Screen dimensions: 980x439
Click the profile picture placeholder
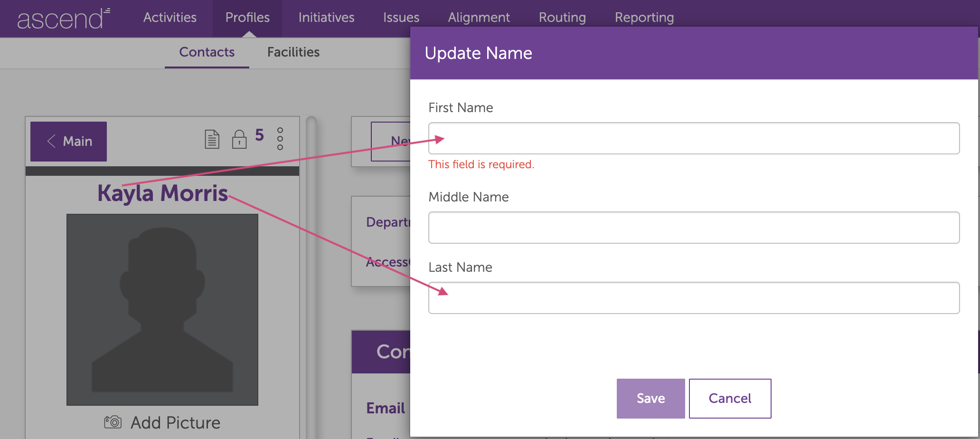click(x=162, y=309)
